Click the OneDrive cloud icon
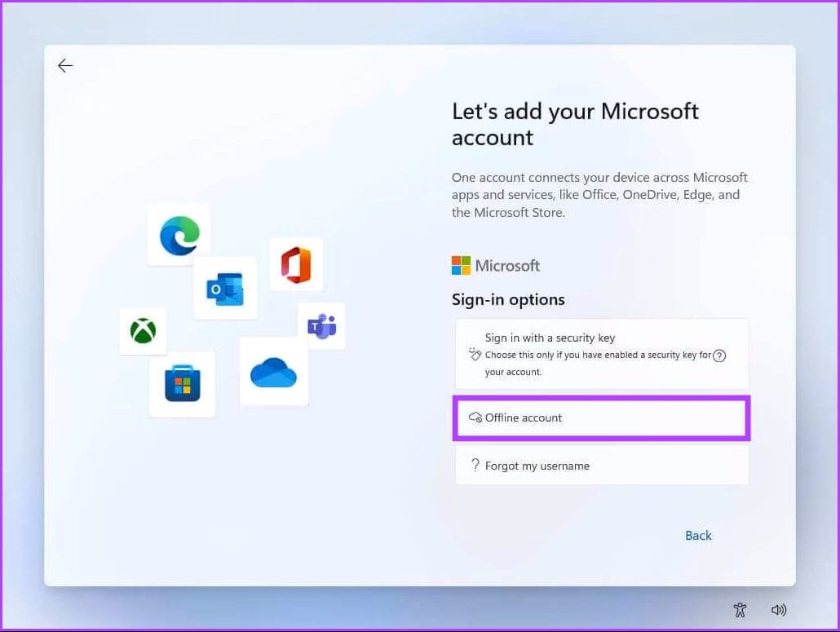The height and width of the screenshot is (632, 840). [274, 372]
